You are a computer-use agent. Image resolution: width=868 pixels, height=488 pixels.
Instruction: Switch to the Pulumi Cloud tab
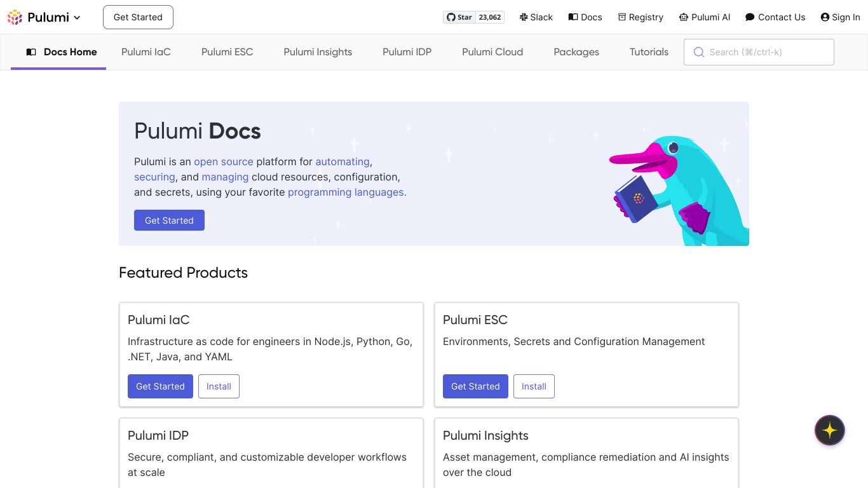[492, 52]
